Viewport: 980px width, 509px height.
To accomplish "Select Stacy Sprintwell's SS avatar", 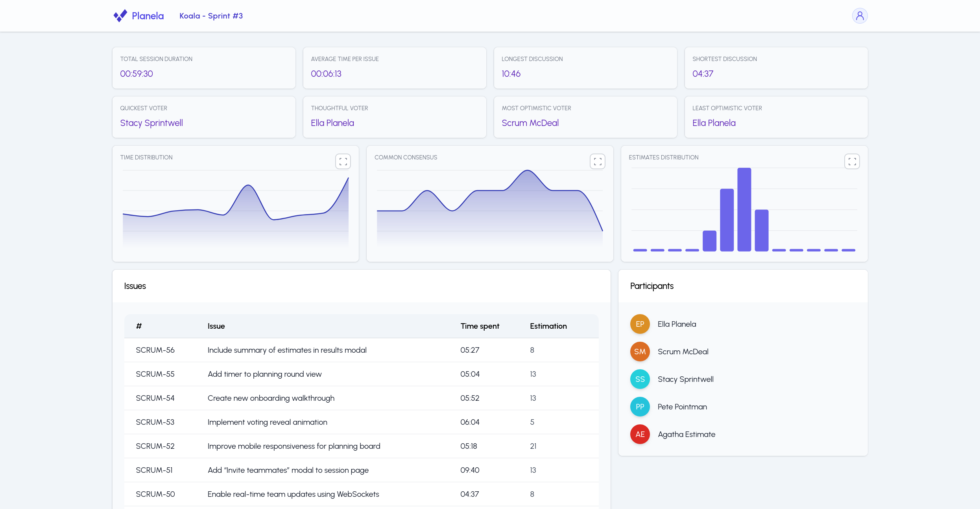I will click(640, 379).
